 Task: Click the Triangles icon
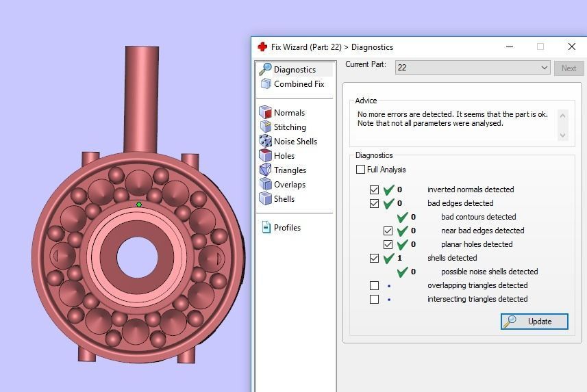pyautogui.click(x=266, y=170)
